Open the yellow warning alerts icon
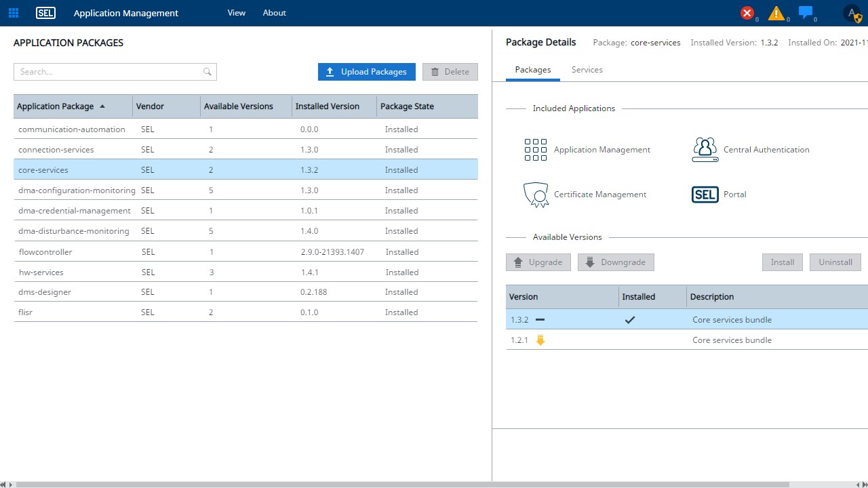Viewport: 868px width, 488px height. coord(776,13)
